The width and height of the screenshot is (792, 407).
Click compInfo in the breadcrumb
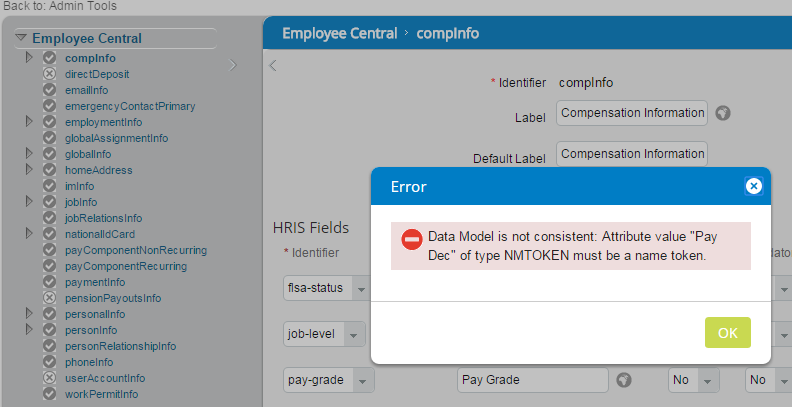pos(448,33)
